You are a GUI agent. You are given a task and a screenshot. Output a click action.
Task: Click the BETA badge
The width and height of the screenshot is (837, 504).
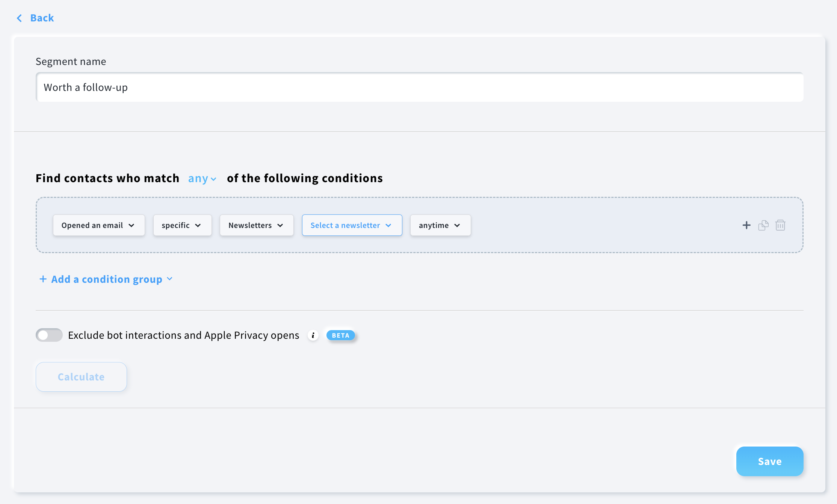coord(340,335)
